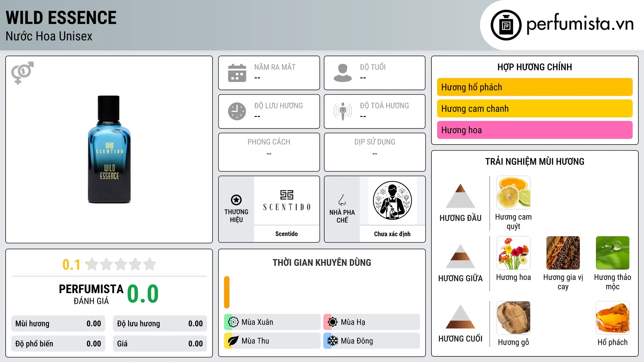
Task: Click the PHONG CÁCH style box
Action: (x=269, y=152)
